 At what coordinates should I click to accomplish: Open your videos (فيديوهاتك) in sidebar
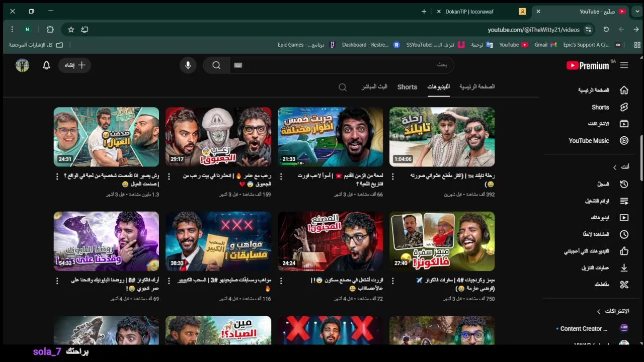pyautogui.click(x=624, y=218)
